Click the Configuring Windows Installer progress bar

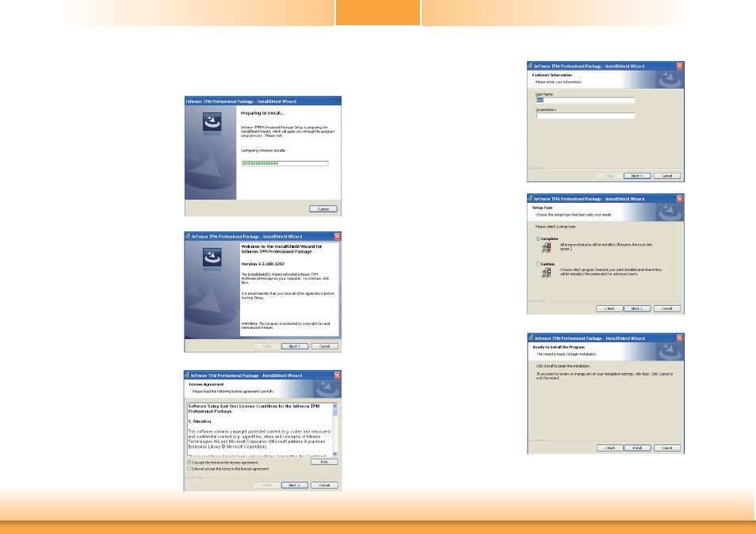[284, 163]
